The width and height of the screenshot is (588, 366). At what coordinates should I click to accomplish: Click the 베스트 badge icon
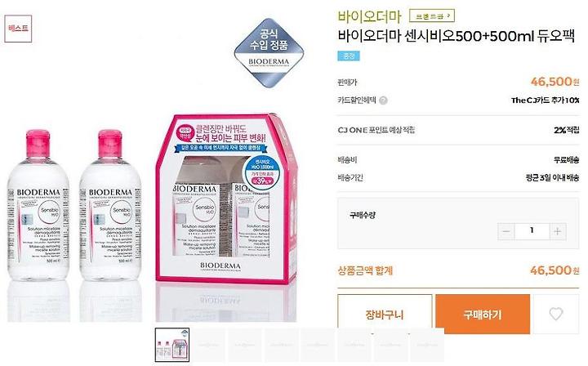pyautogui.click(x=18, y=29)
